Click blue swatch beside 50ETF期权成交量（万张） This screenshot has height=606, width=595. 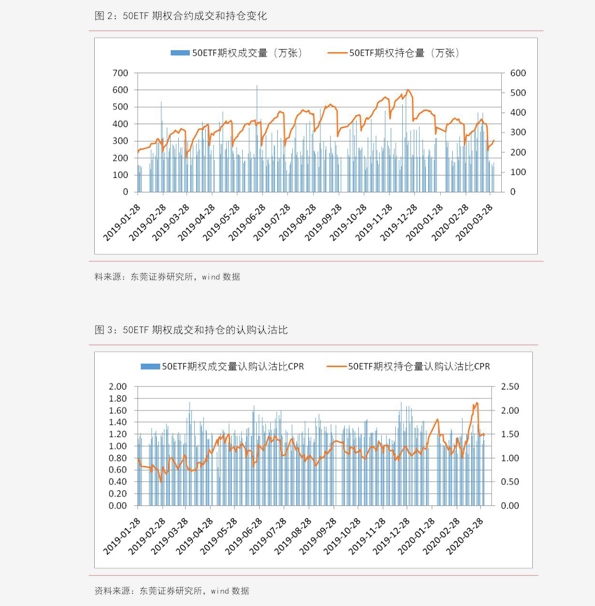(180, 53)
